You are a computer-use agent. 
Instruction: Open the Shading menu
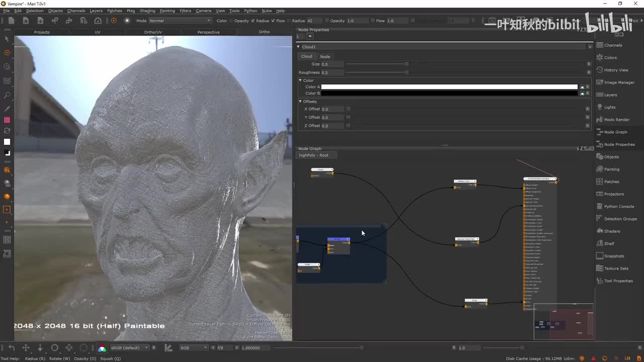[147, 11]
